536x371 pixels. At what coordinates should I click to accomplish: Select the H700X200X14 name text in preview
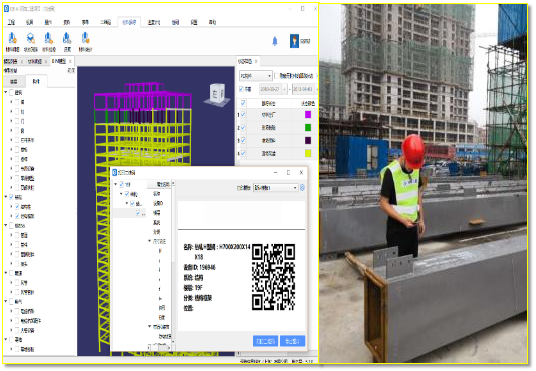click(x=234, y=247)
